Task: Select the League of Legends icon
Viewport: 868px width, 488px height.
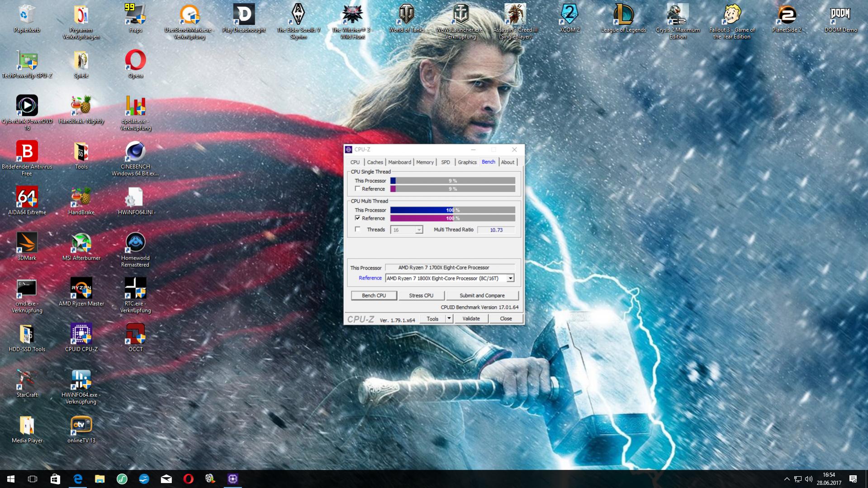Action: pyautogui.click(x=623, y=19)
